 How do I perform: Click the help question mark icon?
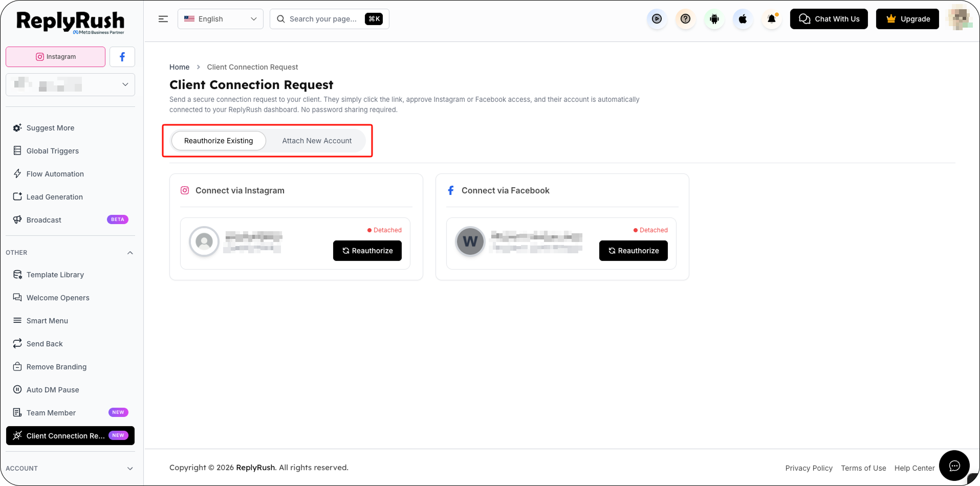[686, 19]
